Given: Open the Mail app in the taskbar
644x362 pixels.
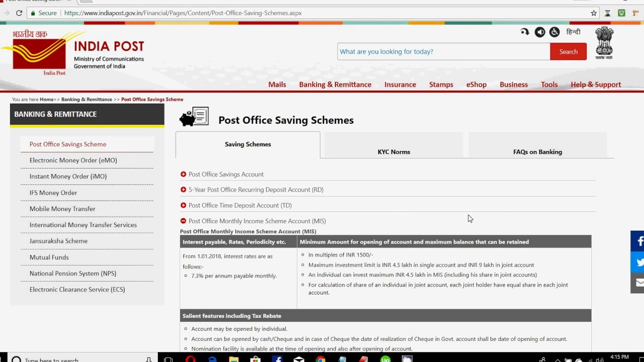Looking at the screenshot, I should point(299,359).
